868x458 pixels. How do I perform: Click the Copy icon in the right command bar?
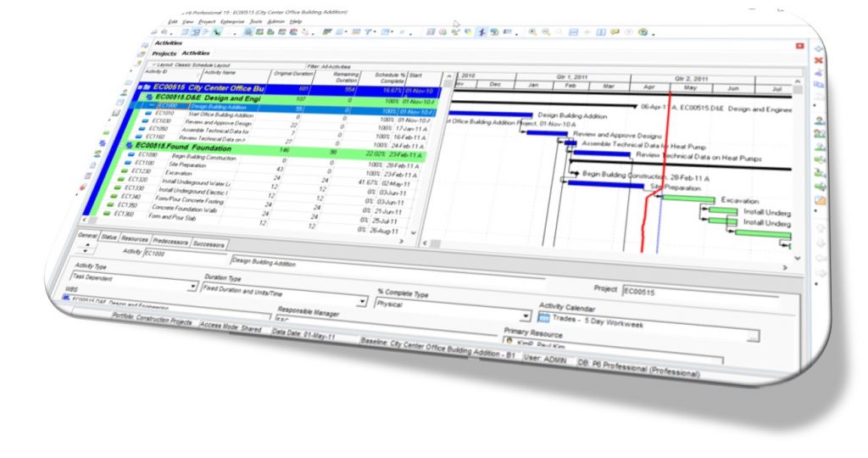tap(819, 85)
